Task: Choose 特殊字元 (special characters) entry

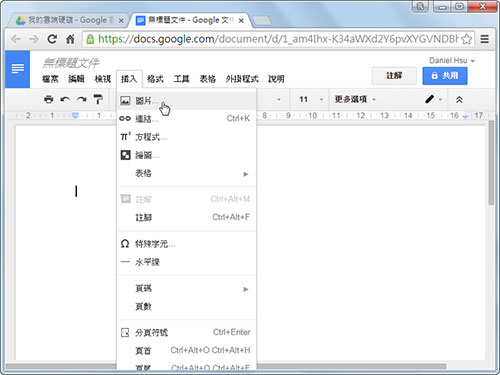Action: pos(186,244)
